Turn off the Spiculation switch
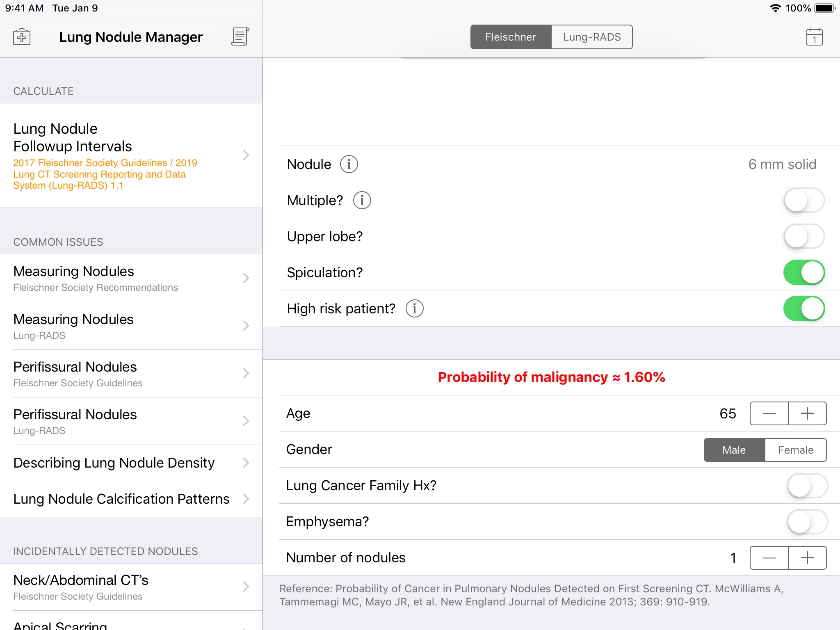Screen dimensions: 840x630 pos(804,272)
